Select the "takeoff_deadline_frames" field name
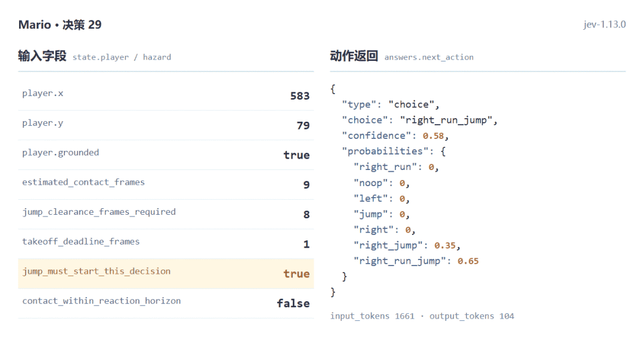This screenshot has width=644, height=343. coord(81,242)
